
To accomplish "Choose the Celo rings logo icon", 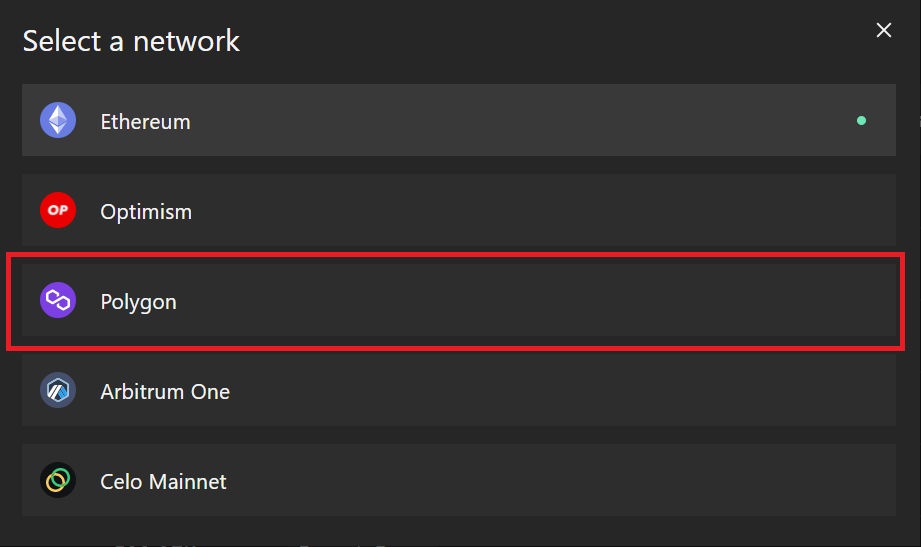I will coord(58,480).
